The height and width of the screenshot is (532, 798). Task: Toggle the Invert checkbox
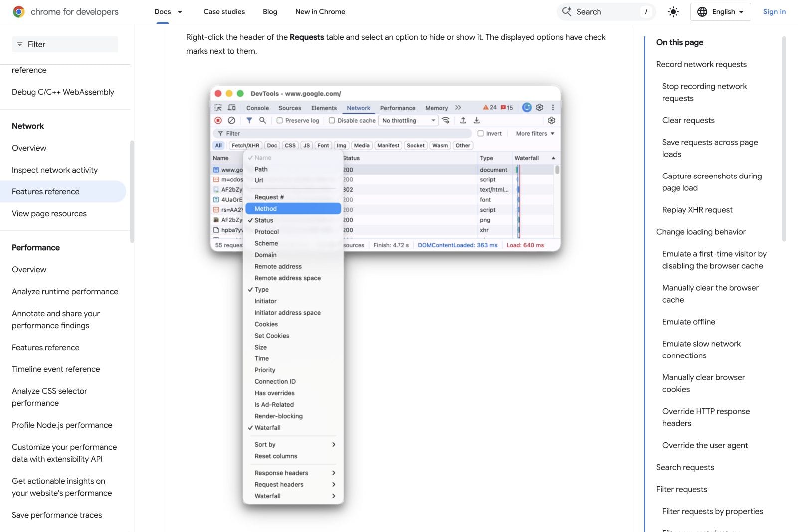pyautogui.click(x=481, y=133)
